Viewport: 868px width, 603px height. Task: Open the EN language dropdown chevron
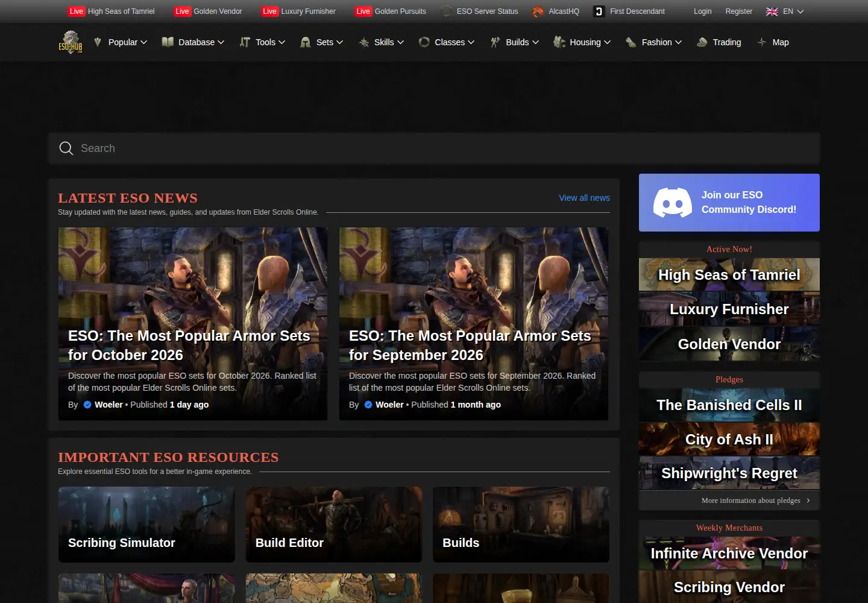[x=800, y=11]
